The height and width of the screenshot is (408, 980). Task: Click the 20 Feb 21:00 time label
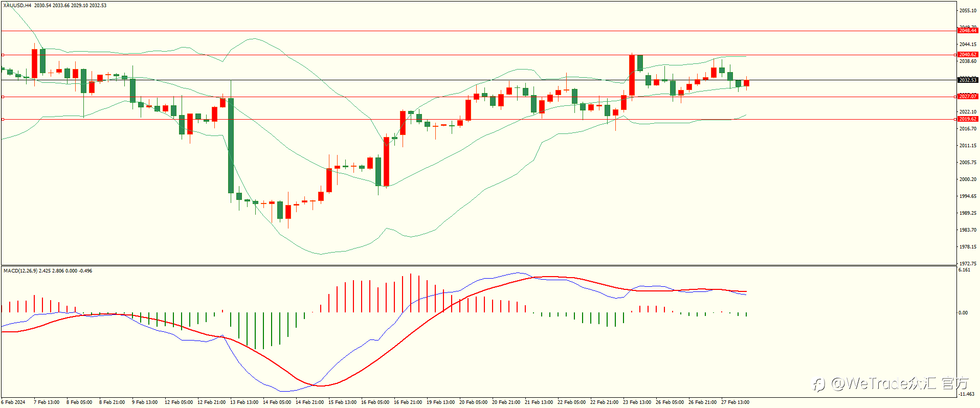506,402
